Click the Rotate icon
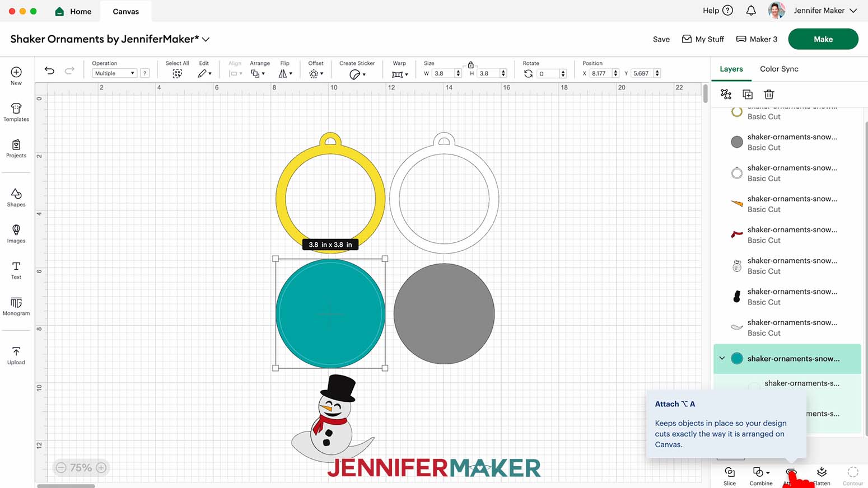This screenshot has width=868, height=488. (x=528, y=73)
